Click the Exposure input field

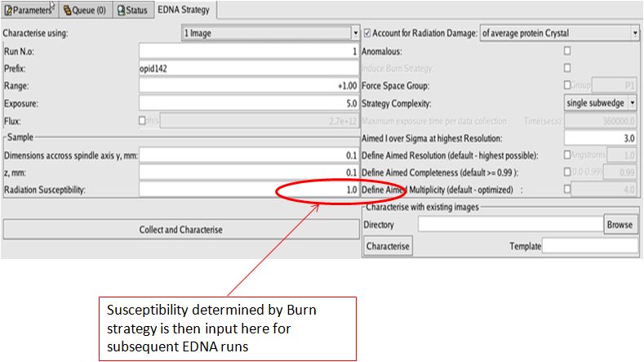tap(249, 103)
